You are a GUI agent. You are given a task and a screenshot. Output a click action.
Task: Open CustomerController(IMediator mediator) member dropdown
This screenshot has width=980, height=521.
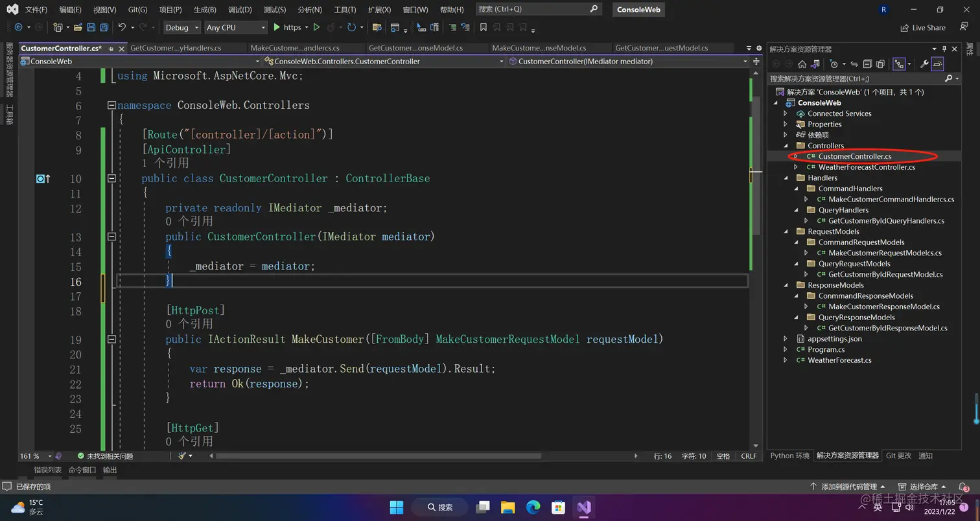(629, 61)
